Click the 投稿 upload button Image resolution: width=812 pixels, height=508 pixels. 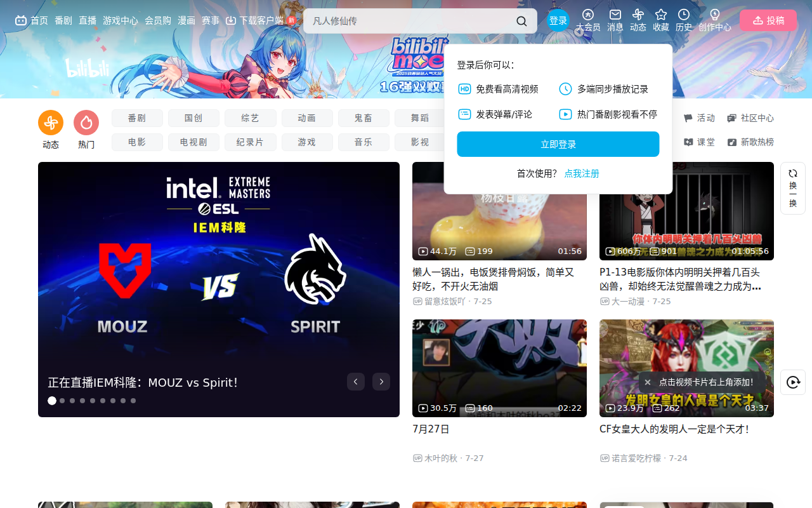click(768, 20)
